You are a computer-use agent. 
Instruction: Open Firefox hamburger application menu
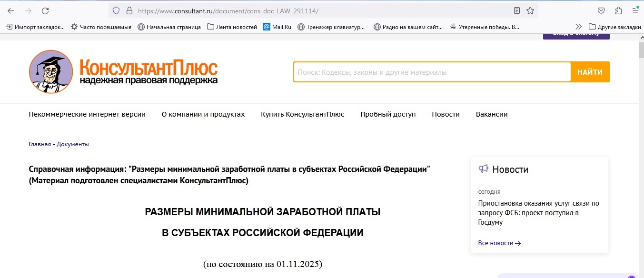click(635, 10)
